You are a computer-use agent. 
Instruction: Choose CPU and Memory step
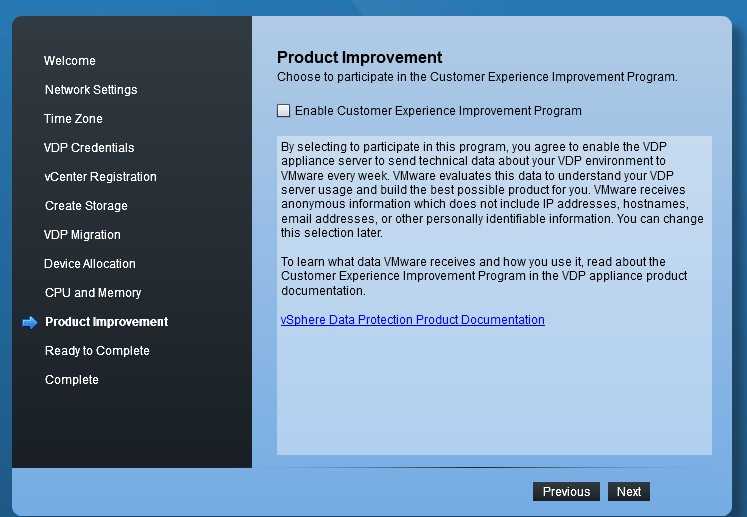(93, 293)
